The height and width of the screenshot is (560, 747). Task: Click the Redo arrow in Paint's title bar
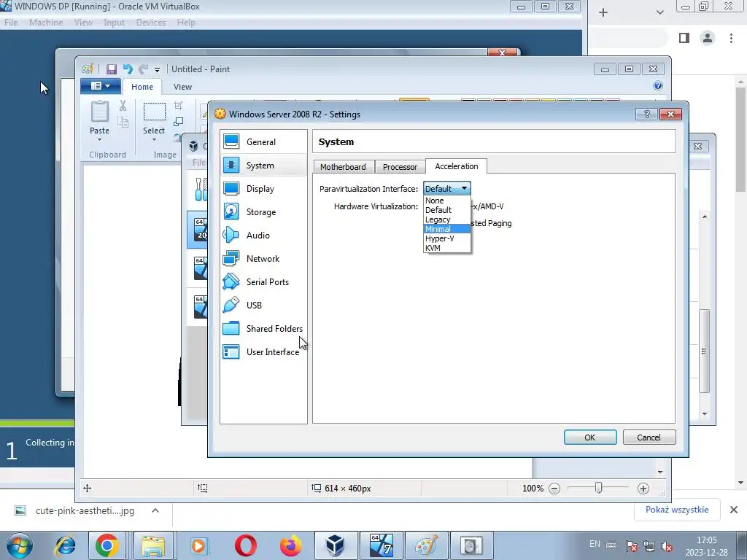[x=143, y=69]
